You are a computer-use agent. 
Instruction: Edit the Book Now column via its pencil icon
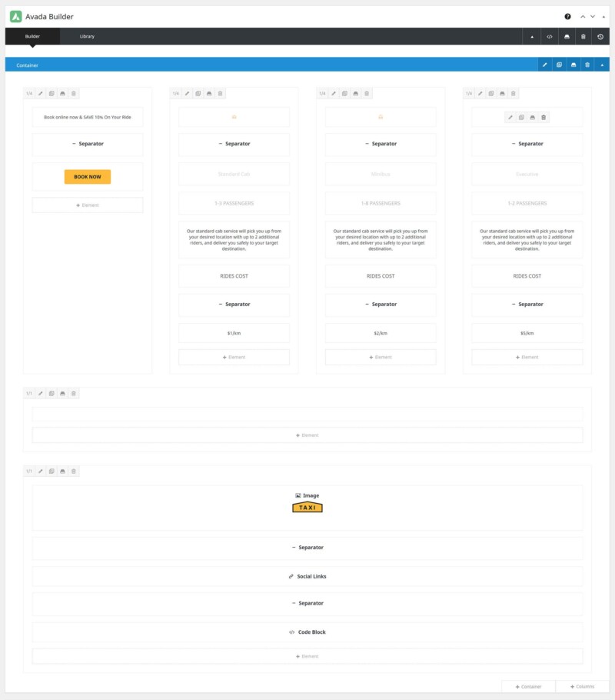tap(40, 93)
